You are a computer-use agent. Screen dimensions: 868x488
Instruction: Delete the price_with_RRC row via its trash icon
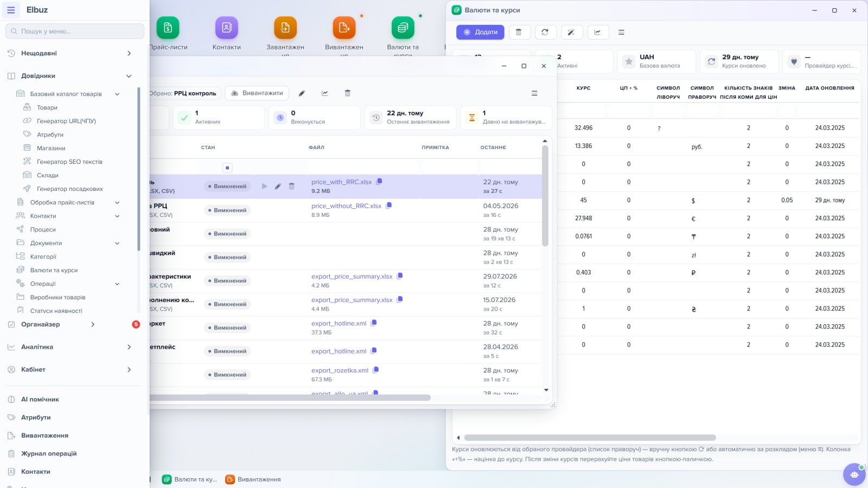[x=292, y=186]
